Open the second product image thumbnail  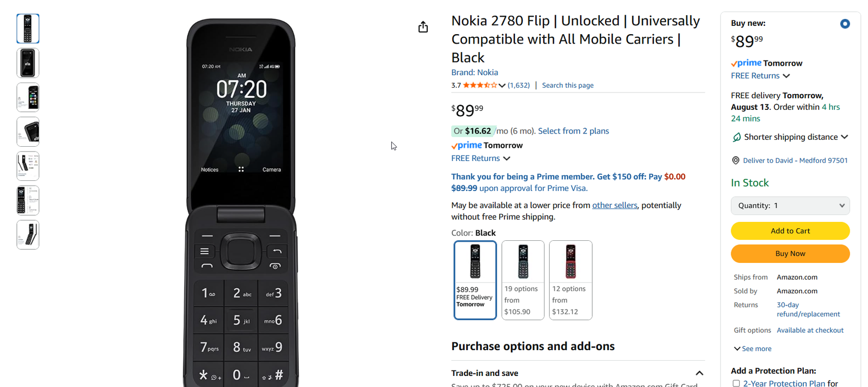click(27, 63)
